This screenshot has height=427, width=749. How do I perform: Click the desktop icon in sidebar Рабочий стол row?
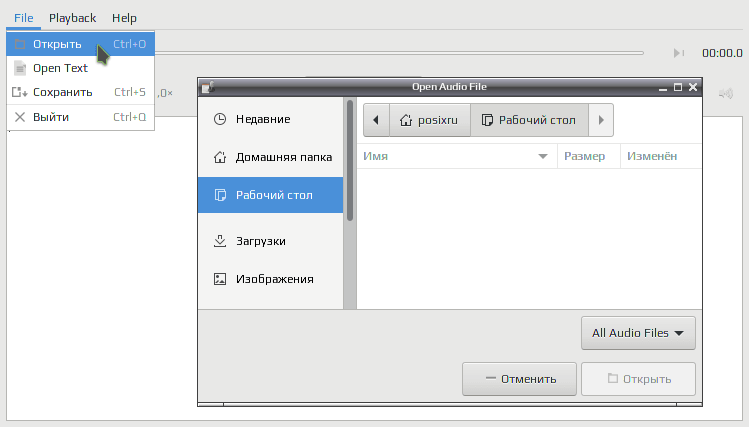point(220,195)
